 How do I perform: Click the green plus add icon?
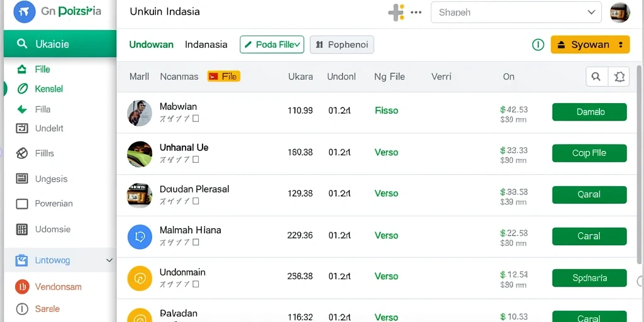click(396, 13)
